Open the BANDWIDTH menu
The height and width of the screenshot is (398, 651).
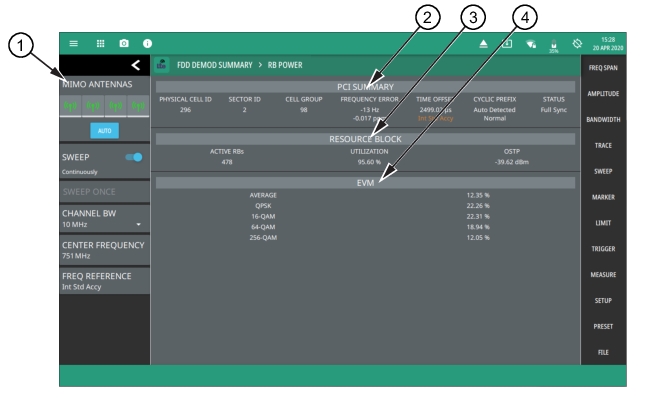(x=603, y=120)
